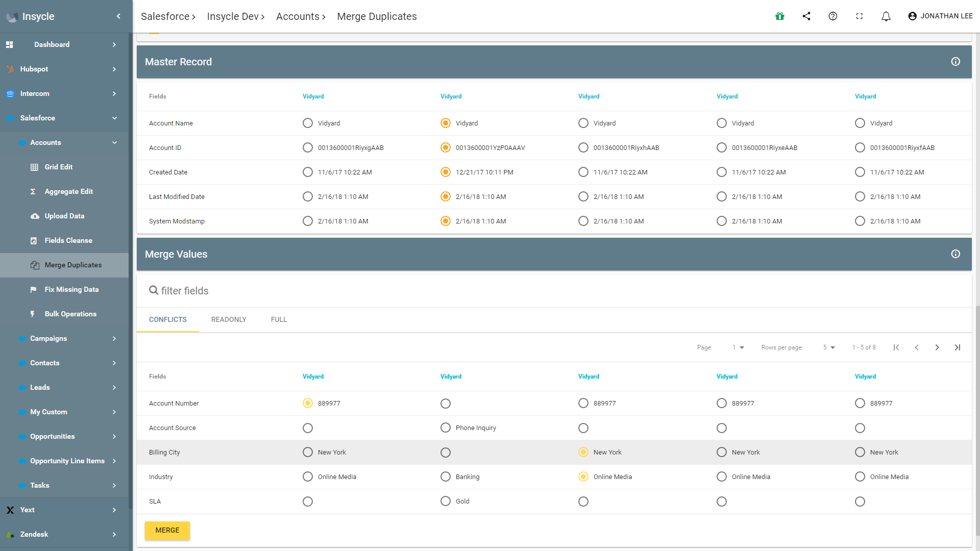The width and height of the screenshot is (980, 551).
Task: Click the share icon in header
Action: point(806,16)
